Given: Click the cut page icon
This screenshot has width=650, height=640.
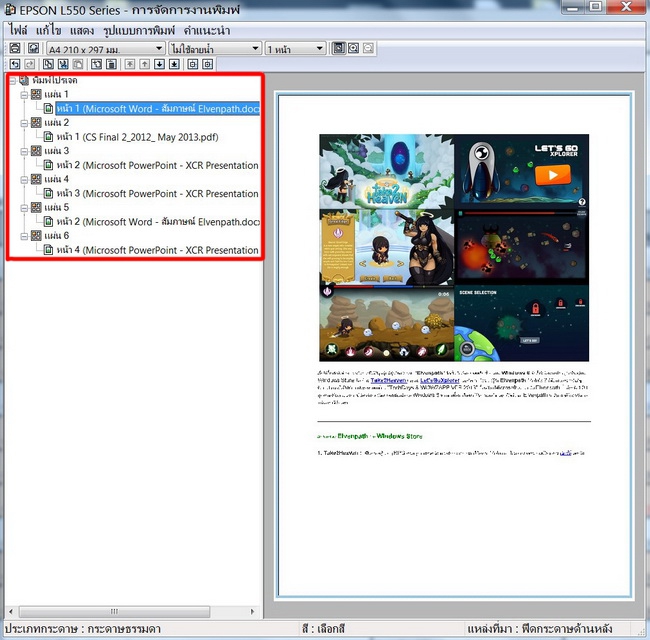Looking at the screenshot, I should pyautogui.click(x=63, y=64).
